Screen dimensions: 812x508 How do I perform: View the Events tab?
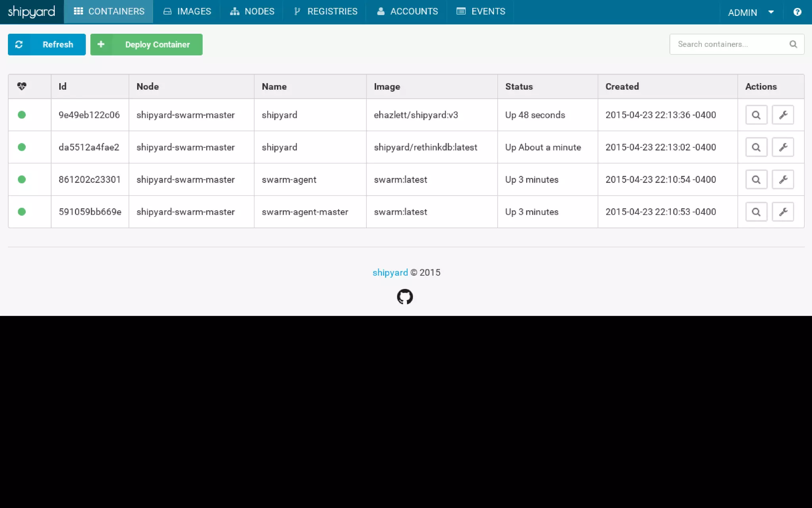click(x=481, y=12)
